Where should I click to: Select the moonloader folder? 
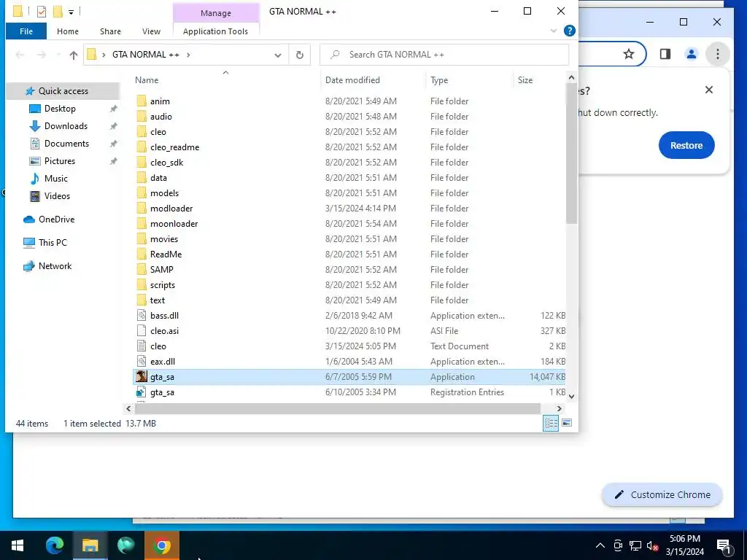(349, 224)
